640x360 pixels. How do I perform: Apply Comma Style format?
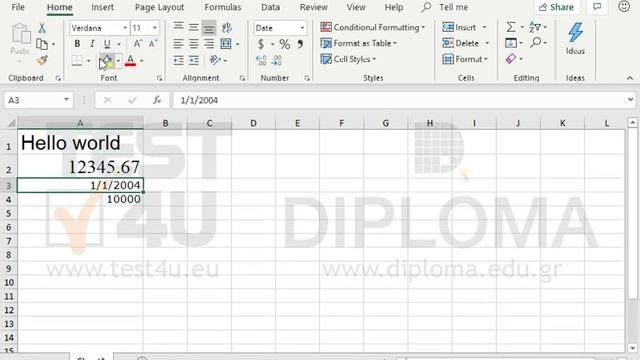300,44
